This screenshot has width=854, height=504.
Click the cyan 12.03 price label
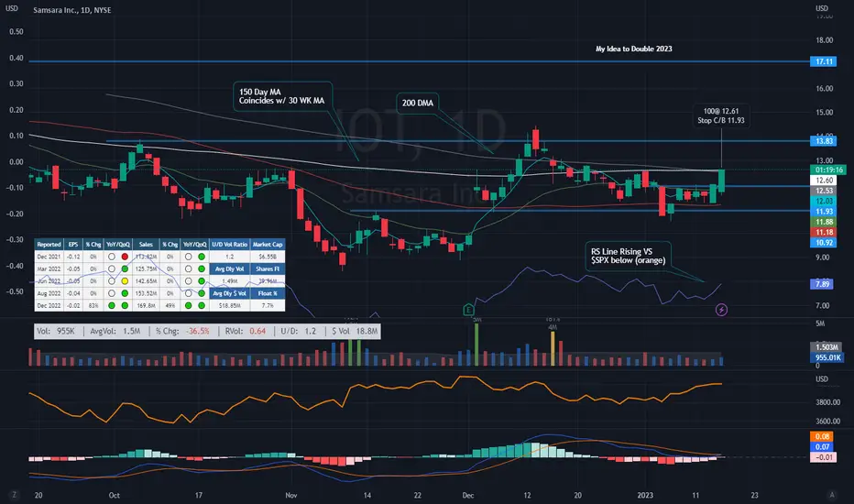(824, 201)
